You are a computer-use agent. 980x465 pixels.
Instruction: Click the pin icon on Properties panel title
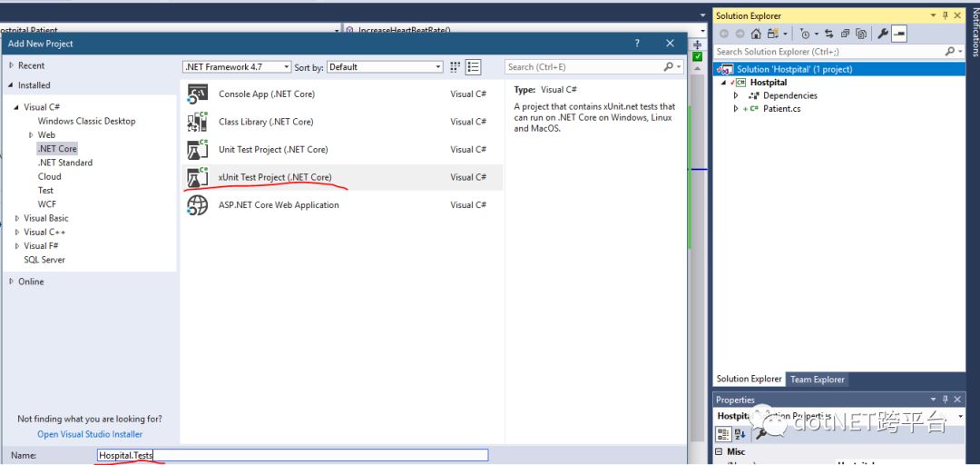click(x=945, y=400)
